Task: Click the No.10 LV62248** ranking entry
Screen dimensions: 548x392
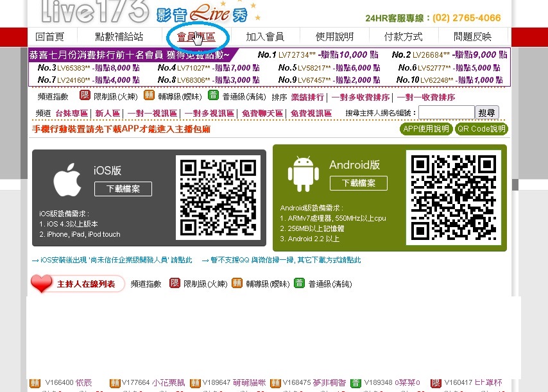Action: 449,80
